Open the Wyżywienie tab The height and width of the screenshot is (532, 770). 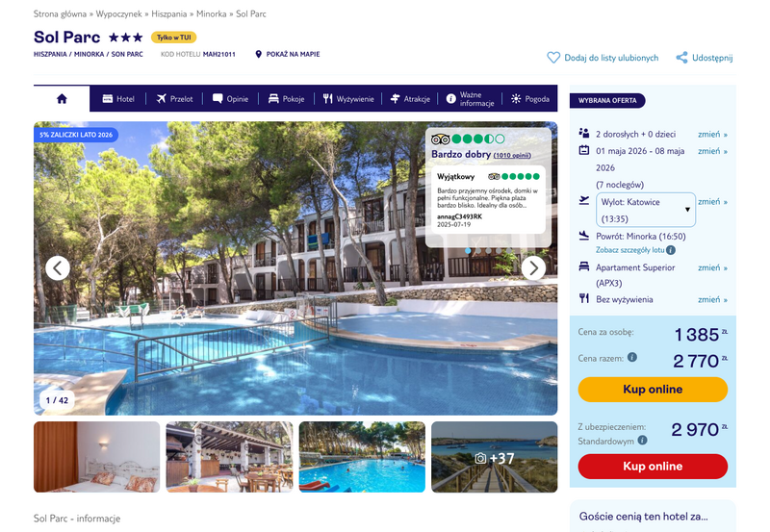click(x=348, y=99)
